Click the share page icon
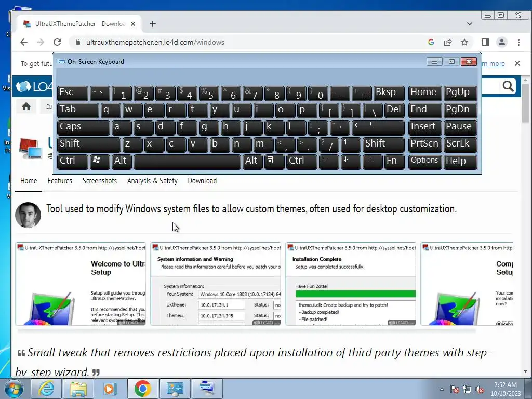532x399 pixels. [448, 42]
